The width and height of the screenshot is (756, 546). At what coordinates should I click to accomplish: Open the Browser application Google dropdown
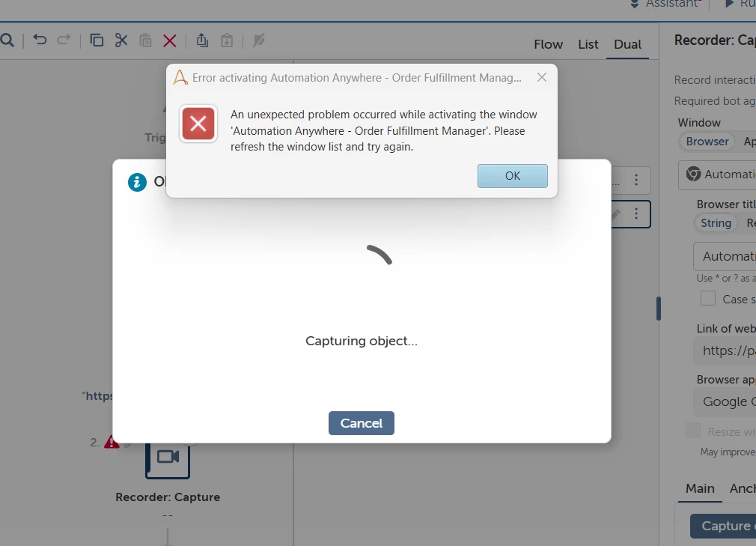tap(725, 401)
